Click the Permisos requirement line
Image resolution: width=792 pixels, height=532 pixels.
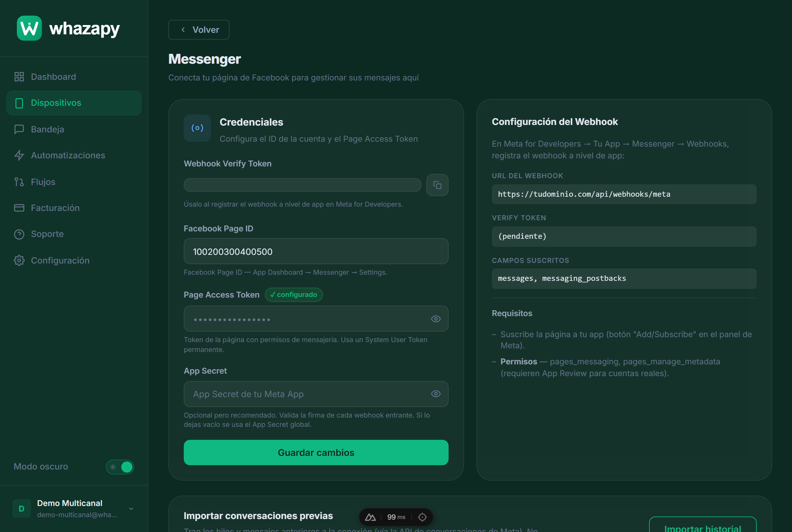610,367
